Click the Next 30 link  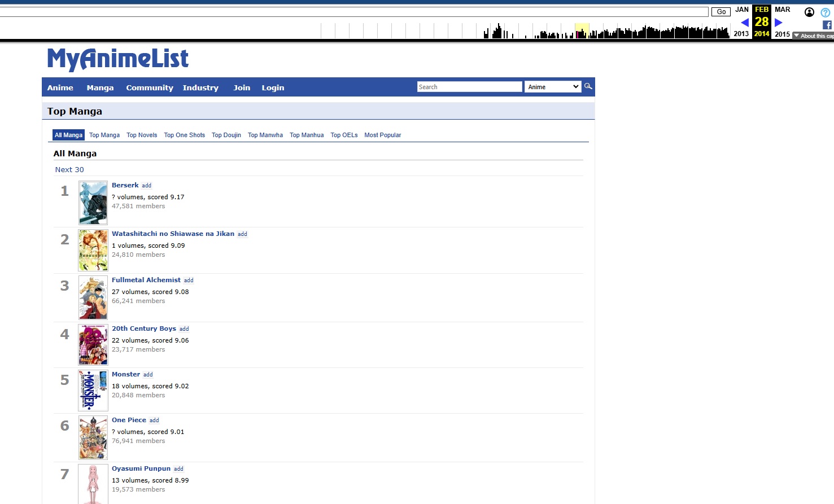tap(69, 169)
